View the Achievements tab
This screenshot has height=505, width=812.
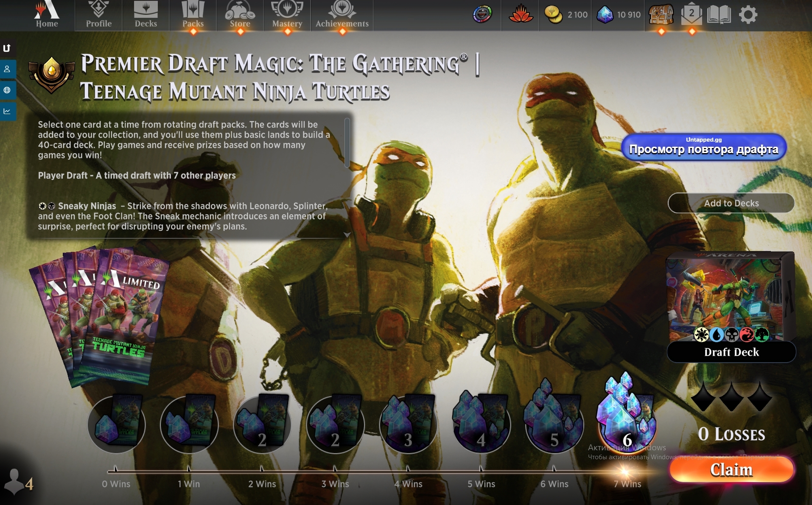click(x=342, y=15)
